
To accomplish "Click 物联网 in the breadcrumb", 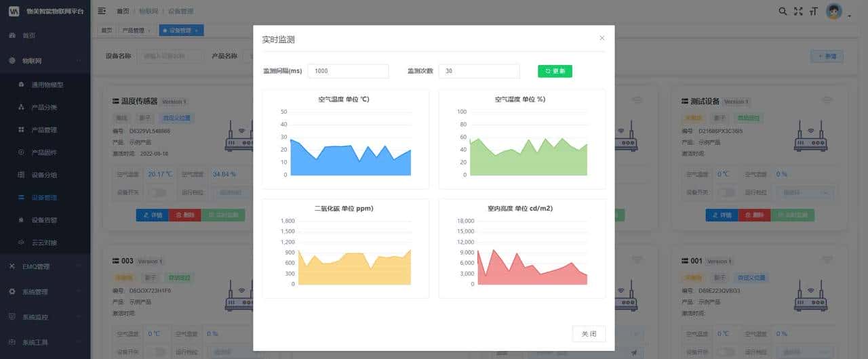I will 148,12.
